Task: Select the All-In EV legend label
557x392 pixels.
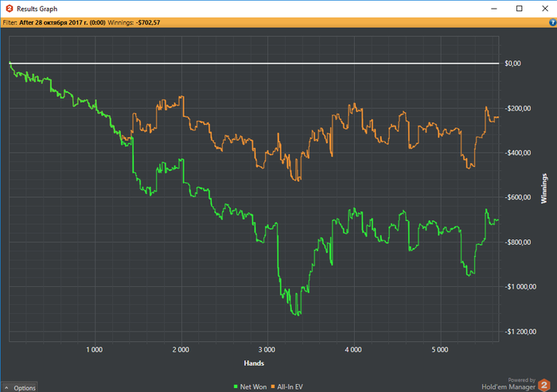Action: pos(290,387)
